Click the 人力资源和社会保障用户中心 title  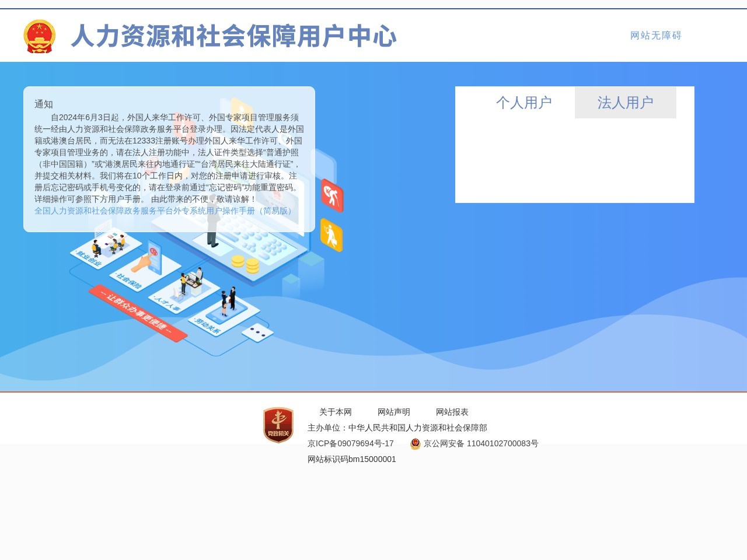pyautogui.click(x=234, y=36)
